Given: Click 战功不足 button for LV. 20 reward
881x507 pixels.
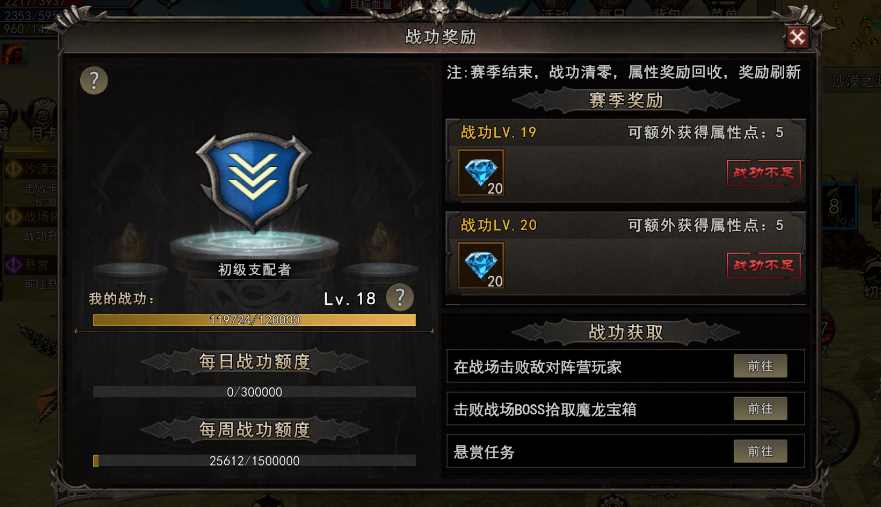Looking at the screenshot, I should pyautogui.click(x=764, y=265).
